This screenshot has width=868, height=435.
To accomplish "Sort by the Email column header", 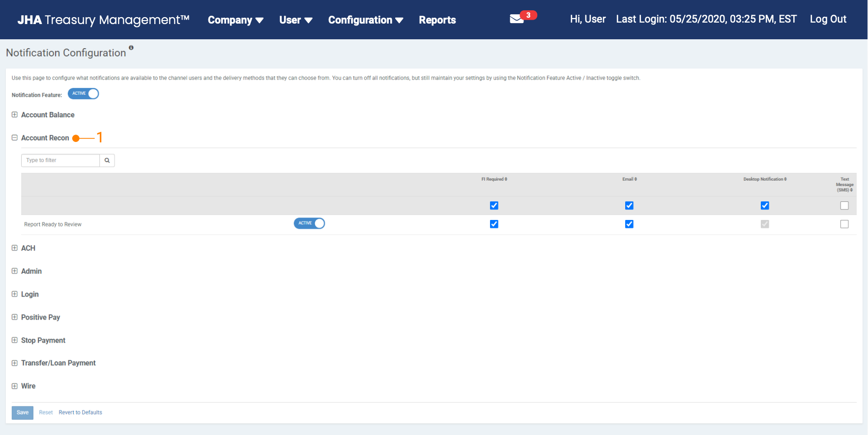I will (x=629, y=179).
